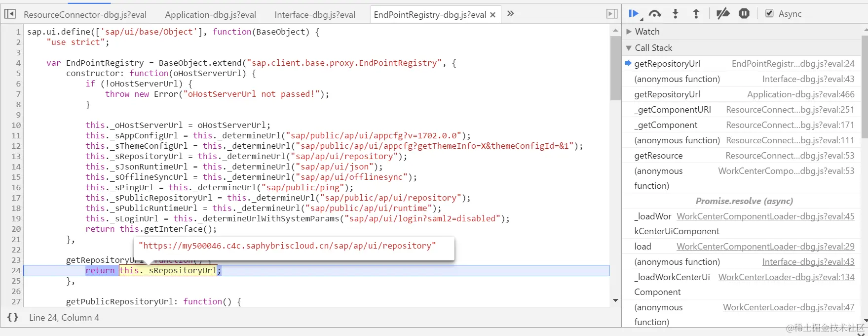Show more tabs overflow chevron
The width and height of the screenshot is (868, 336).
[x=511, y=14]
